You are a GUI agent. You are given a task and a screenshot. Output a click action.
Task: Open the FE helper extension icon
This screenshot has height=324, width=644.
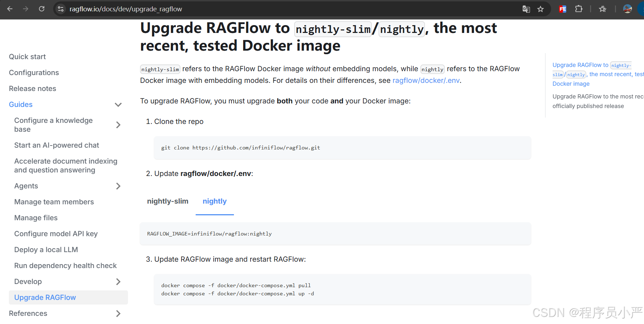click(x=562, y=9)
